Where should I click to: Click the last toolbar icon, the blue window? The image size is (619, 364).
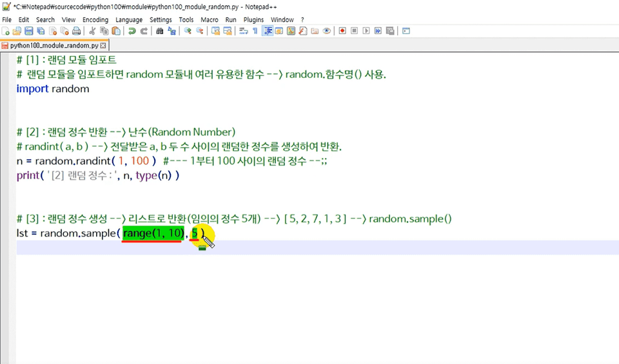coord(406,31)
